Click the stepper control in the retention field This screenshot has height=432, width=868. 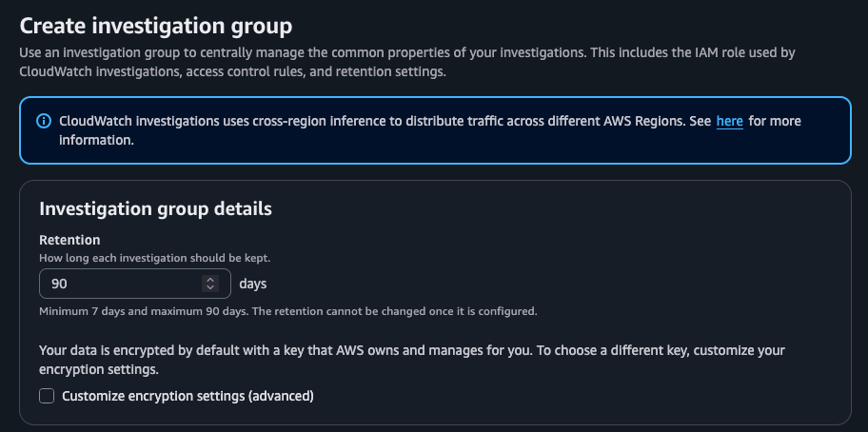coord(210,284)
